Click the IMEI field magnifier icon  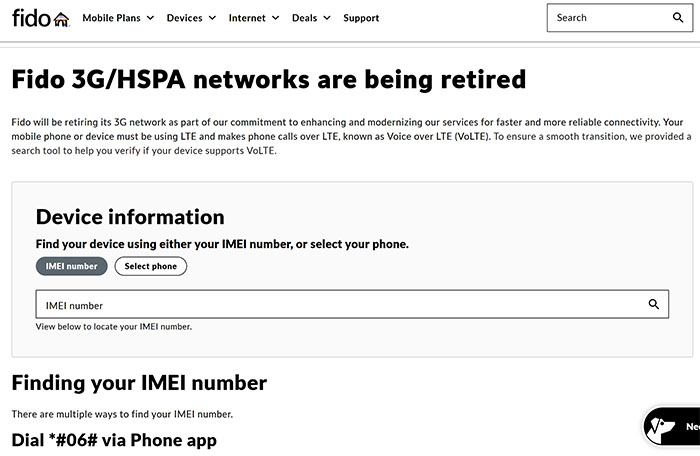654,305
